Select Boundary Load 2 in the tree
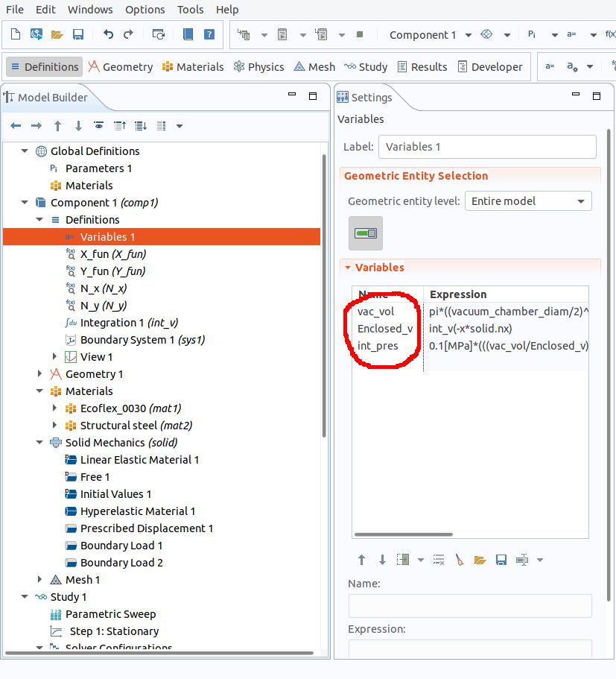The image size is (616, 679). [x=121, y=563]
